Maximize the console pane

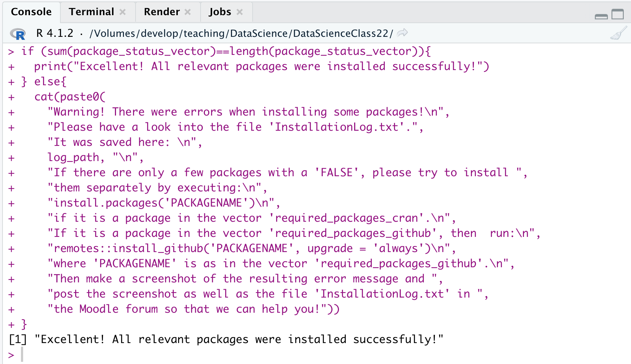click(x=618, y=14)
